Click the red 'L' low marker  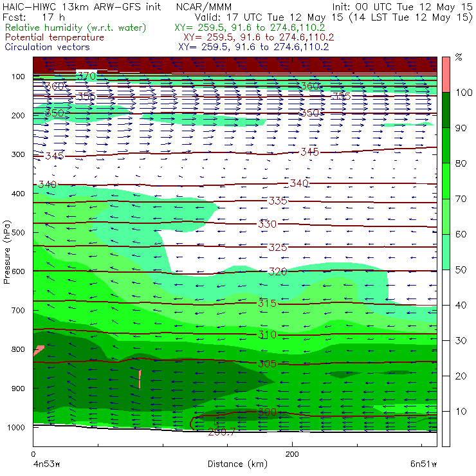tap(216, 422)
